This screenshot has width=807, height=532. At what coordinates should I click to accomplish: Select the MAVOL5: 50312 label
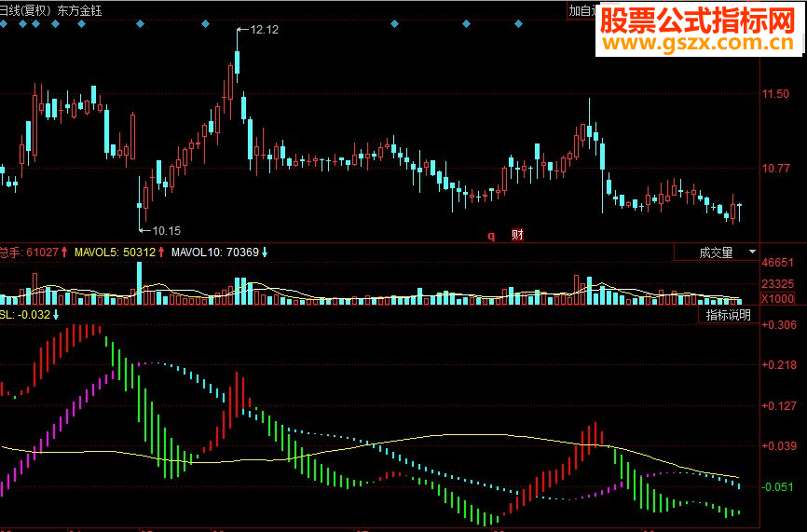[116, 252]
